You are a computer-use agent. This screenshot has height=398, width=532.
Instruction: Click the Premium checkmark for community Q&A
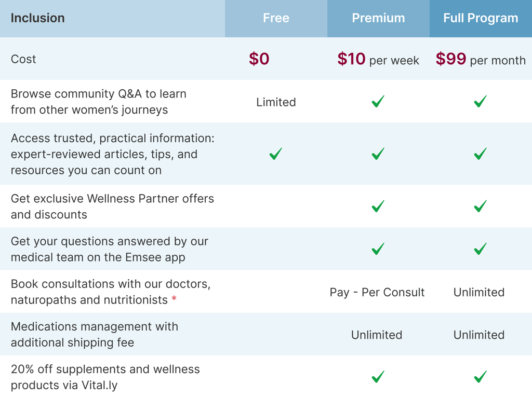[x=378, y=101]
